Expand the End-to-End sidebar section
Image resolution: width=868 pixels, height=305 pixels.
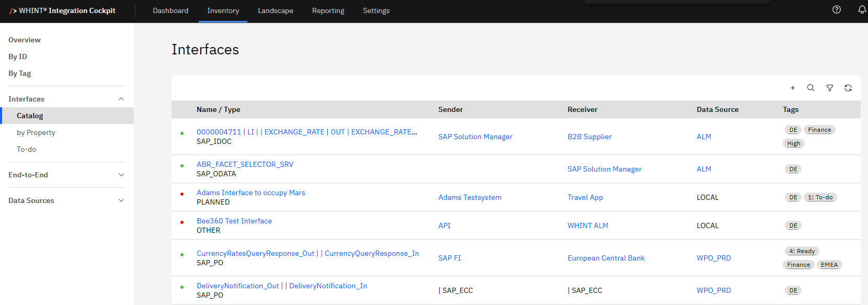121,175
